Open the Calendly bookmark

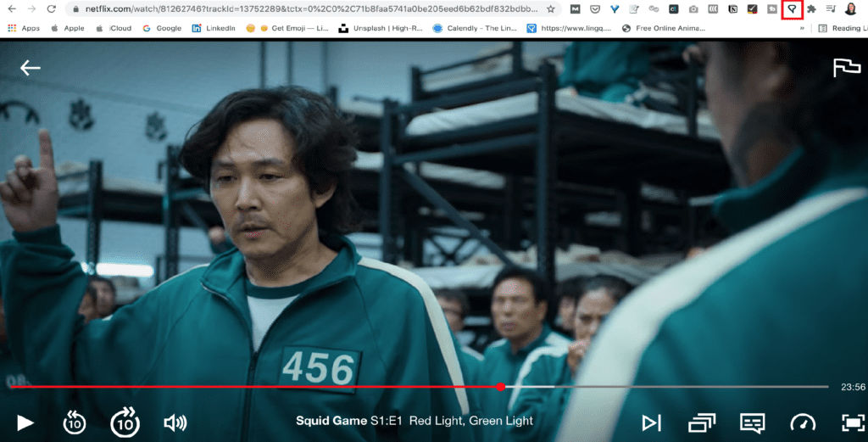(x=475, y=28)
